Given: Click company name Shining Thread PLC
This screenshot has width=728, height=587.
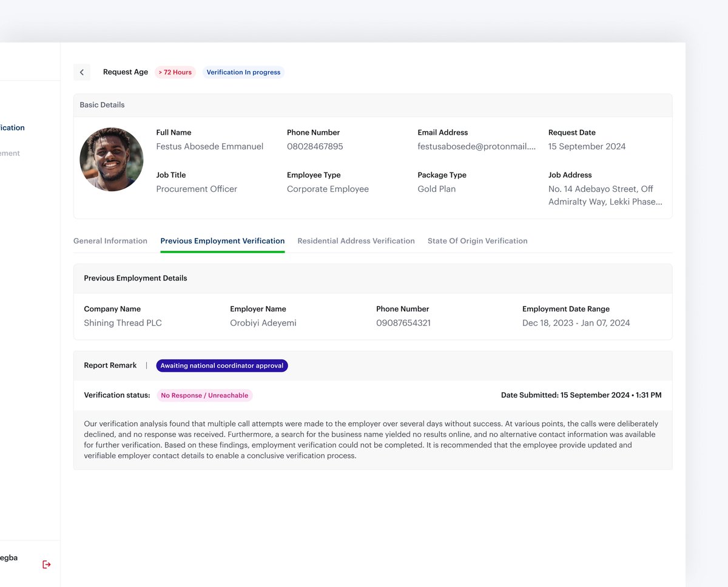Looking at the screenshot, I should pyautogui.click(x=123, y=323).
